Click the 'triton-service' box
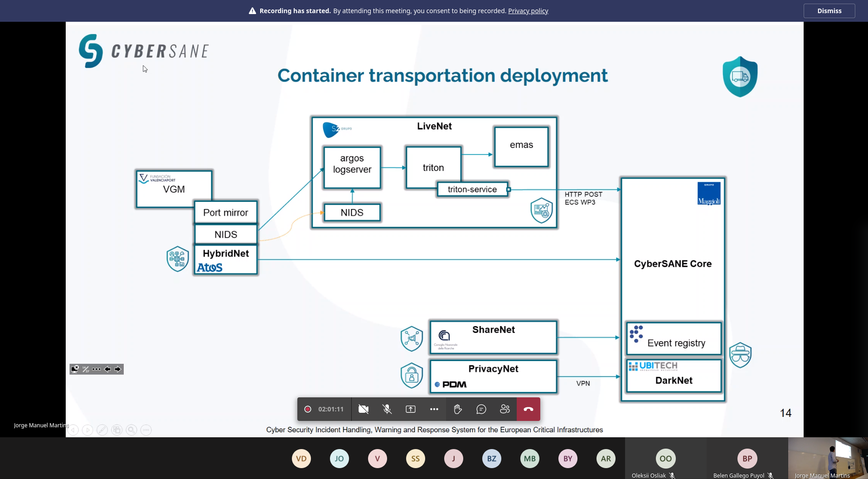 472,189
